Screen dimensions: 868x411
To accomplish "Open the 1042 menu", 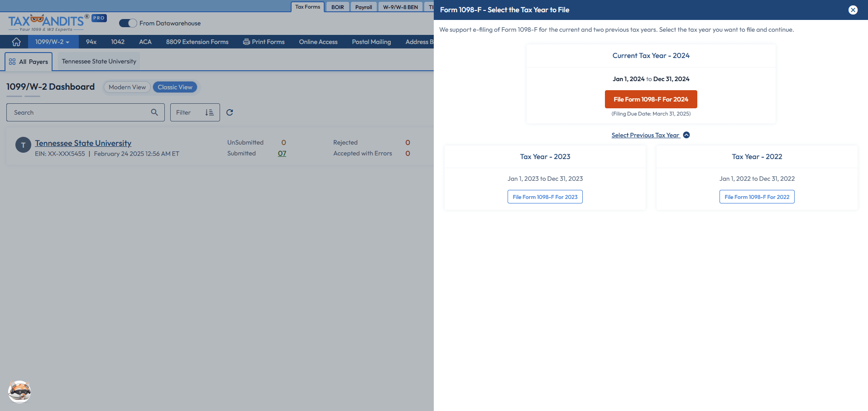I will point(118,42).
